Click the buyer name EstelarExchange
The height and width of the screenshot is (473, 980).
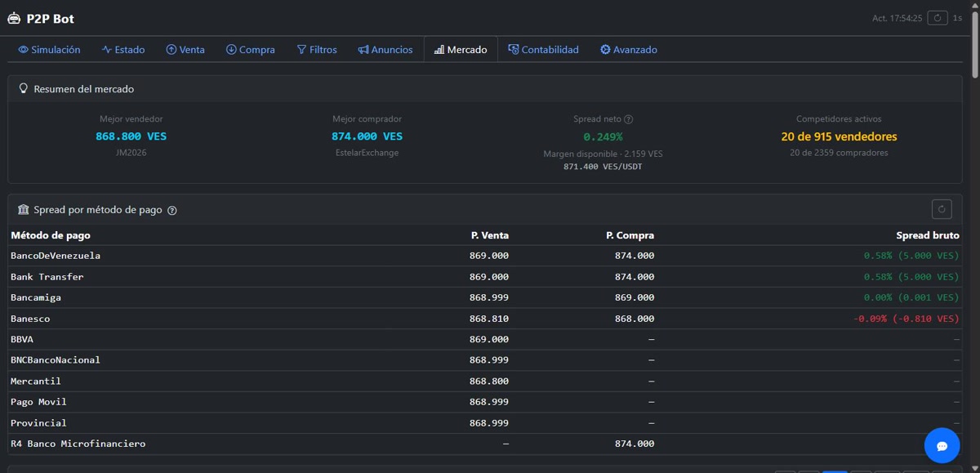click(x=367, y=153)
